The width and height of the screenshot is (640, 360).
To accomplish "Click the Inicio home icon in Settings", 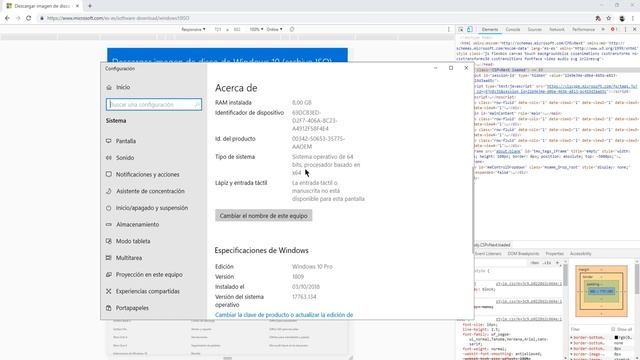I will tap(109, 87).
